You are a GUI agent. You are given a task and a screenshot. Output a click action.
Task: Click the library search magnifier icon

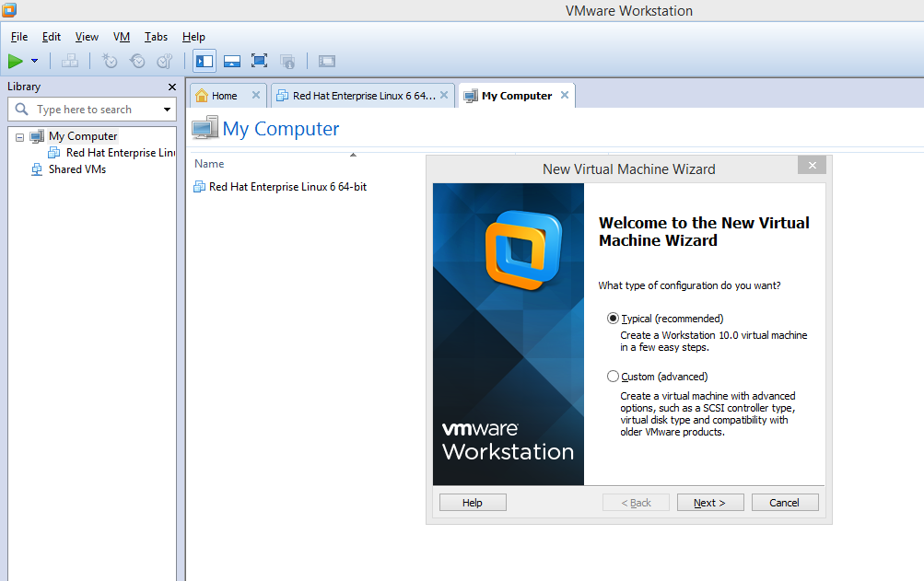(x=22, y=109)
